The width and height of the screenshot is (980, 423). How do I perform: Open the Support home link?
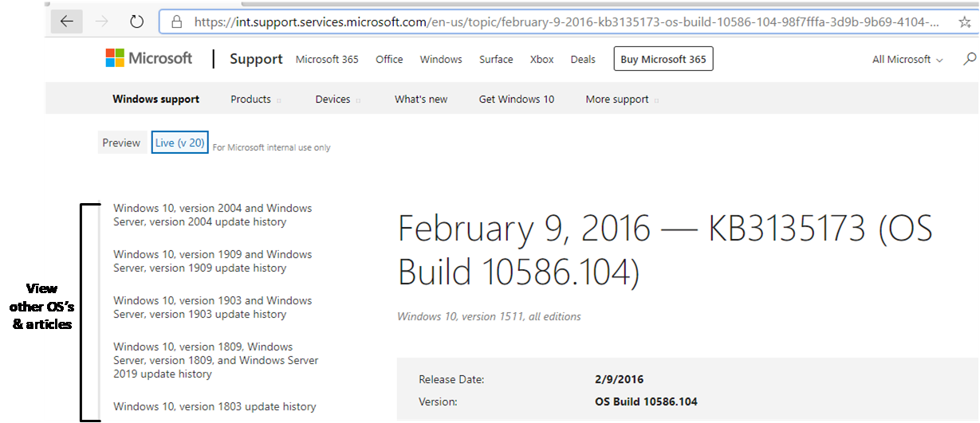pos(256,59)
